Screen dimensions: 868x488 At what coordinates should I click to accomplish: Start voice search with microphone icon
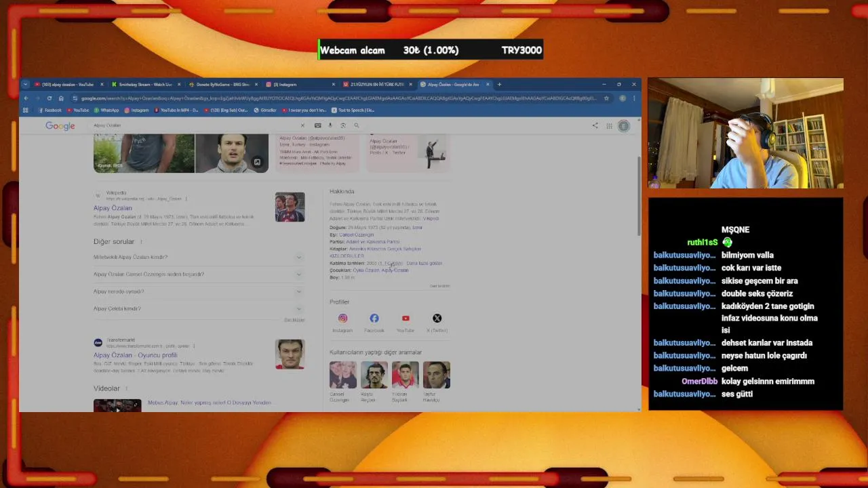(330, 125)
